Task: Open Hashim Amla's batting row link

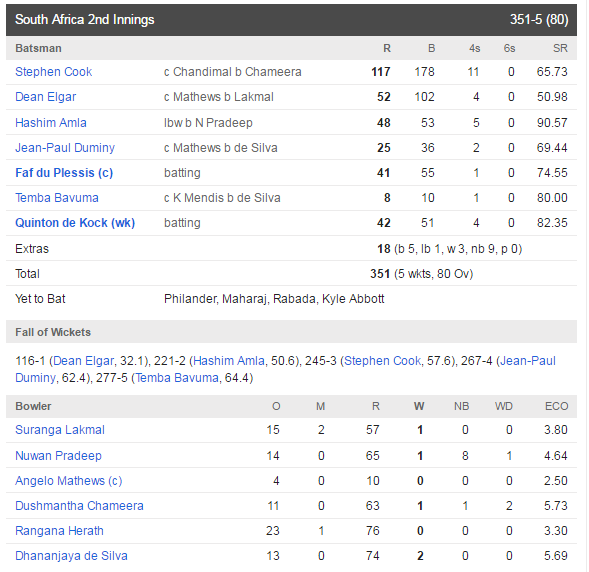Action: tap(51, 123)
